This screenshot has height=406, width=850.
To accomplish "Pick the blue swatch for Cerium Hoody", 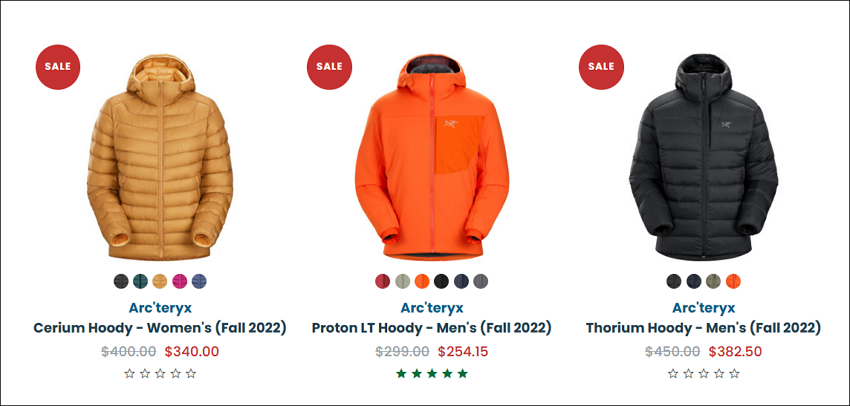I will click(199, 281).
